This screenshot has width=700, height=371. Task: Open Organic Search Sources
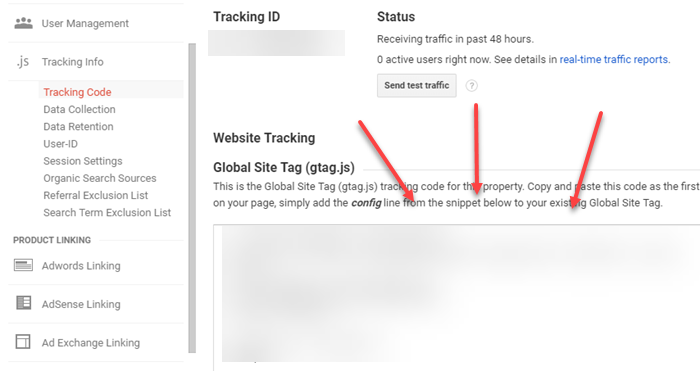tap(100, 178)
